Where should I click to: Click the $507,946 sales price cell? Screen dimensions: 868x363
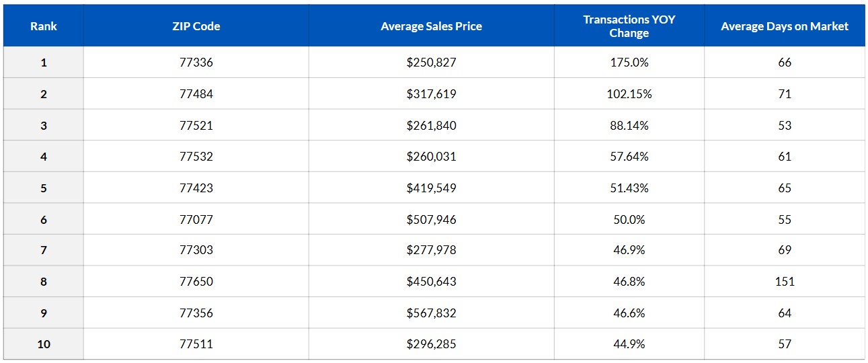pos(431,220)
